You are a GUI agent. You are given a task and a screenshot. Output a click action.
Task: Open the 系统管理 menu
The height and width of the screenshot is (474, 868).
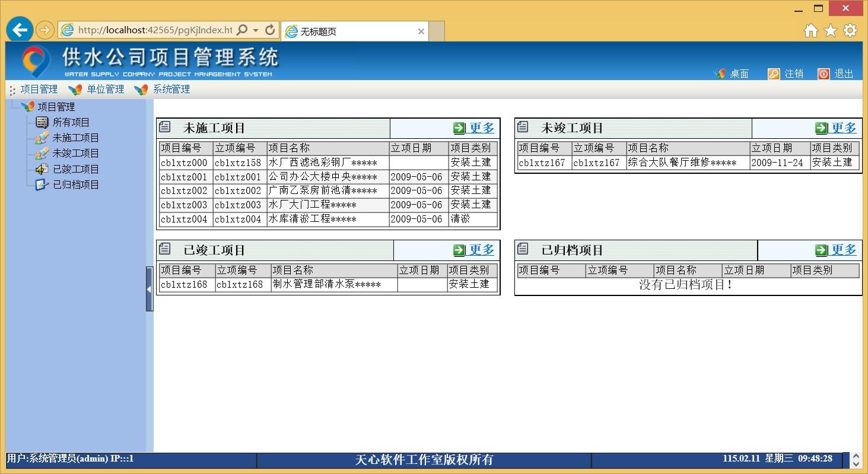[171, 90]
